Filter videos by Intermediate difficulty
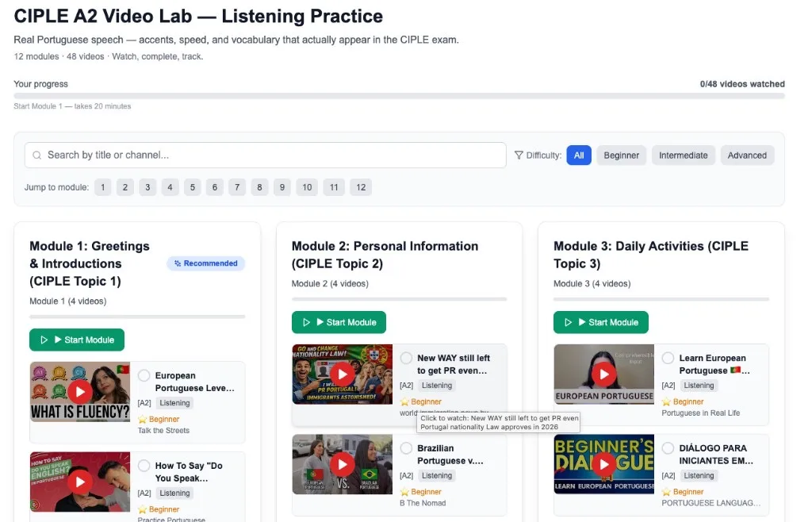This screenshot has height=522, width=812. click(x=683, y=155)
